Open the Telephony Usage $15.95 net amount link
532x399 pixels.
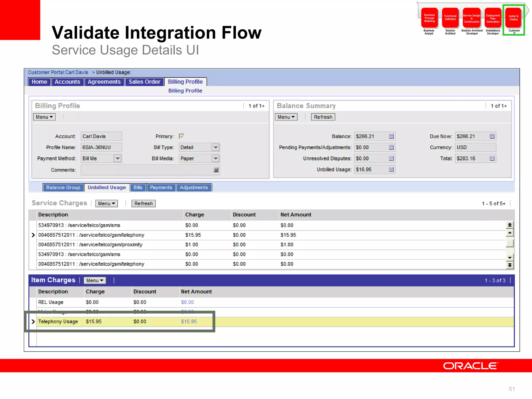[x=189, y=322]
